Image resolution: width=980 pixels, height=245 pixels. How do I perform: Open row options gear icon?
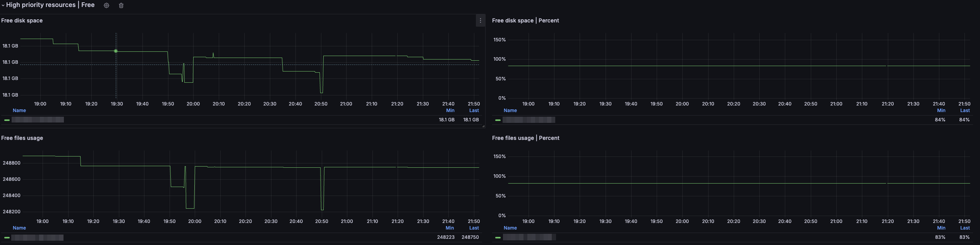coord(106,5)
